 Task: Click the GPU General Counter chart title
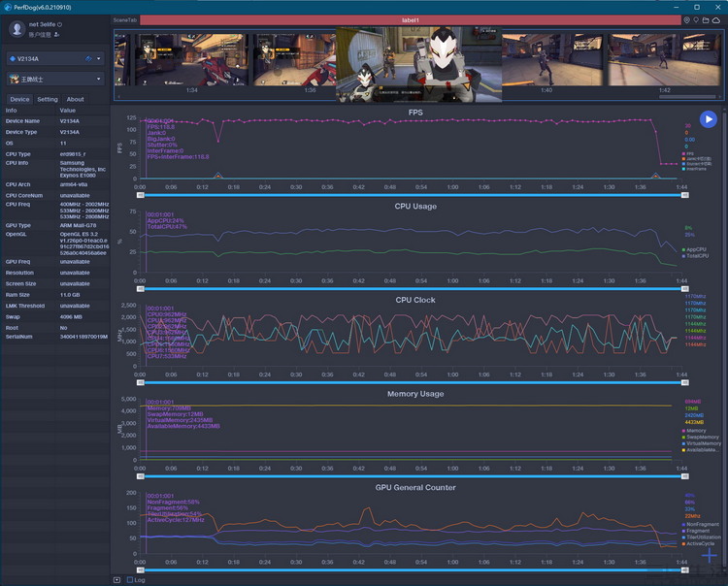[x=415, y=488]
